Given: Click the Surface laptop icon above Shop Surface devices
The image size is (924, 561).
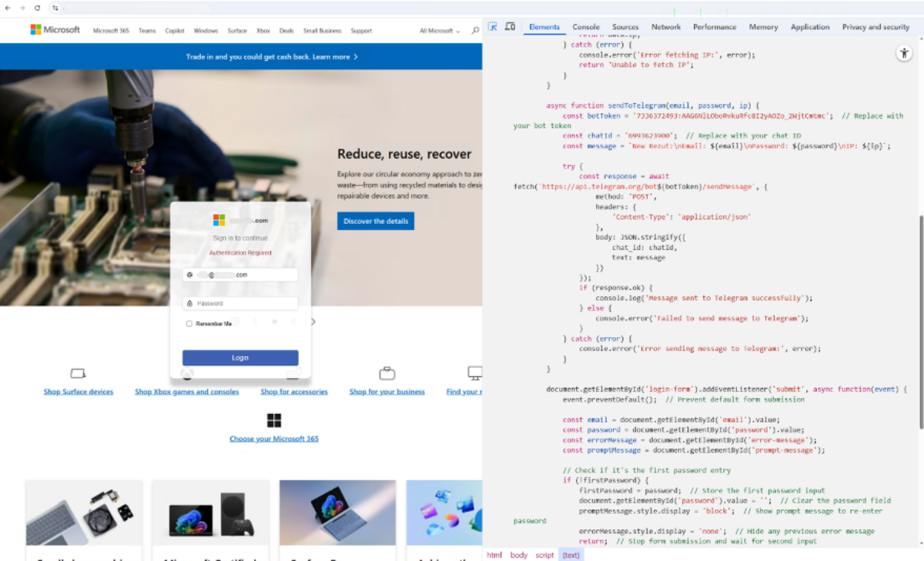Looking at the screenshot, I should click(78, 374).
